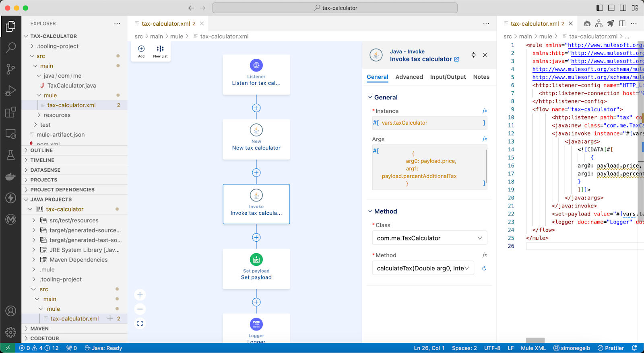Toggle fx expression mode for Args
This screenshot has height=353, width=644.
coord(485,139)
